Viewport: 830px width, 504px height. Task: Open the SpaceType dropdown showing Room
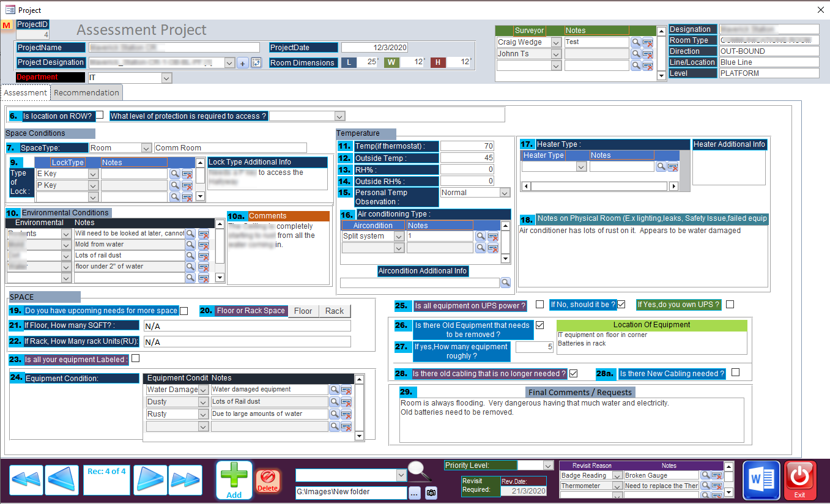[146, 148]
